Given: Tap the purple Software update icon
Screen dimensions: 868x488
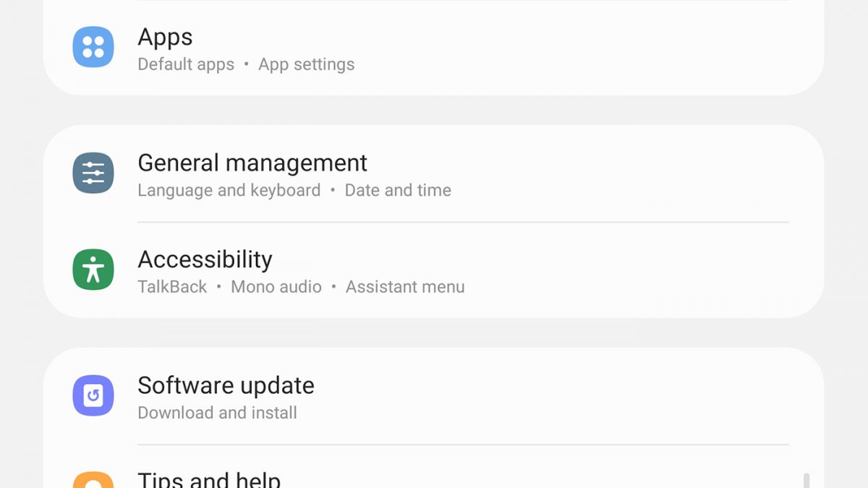Looking at the screenshot, I should (93, 395).
